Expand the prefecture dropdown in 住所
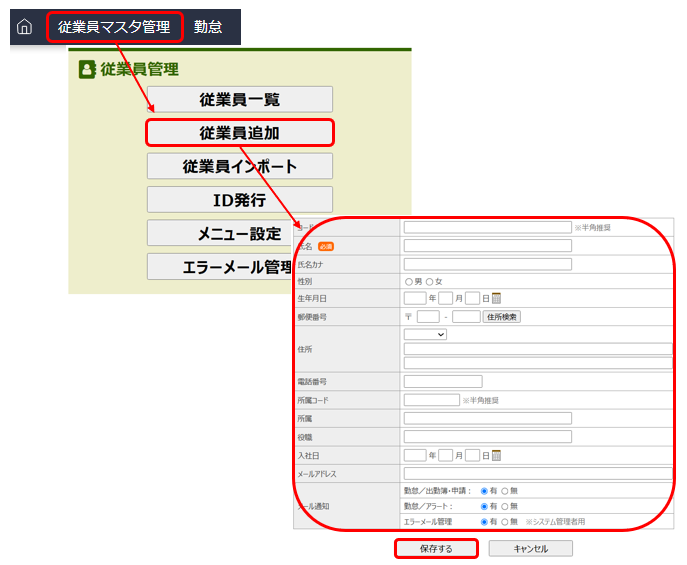687x565 pixels. (425, 334)
